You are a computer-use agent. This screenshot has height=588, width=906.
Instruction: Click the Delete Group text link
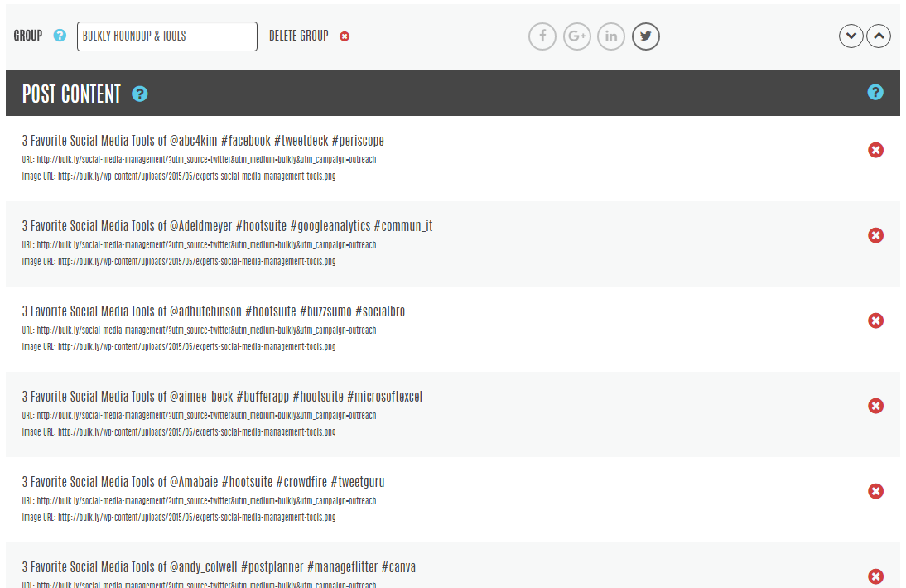tap(298, 36)
